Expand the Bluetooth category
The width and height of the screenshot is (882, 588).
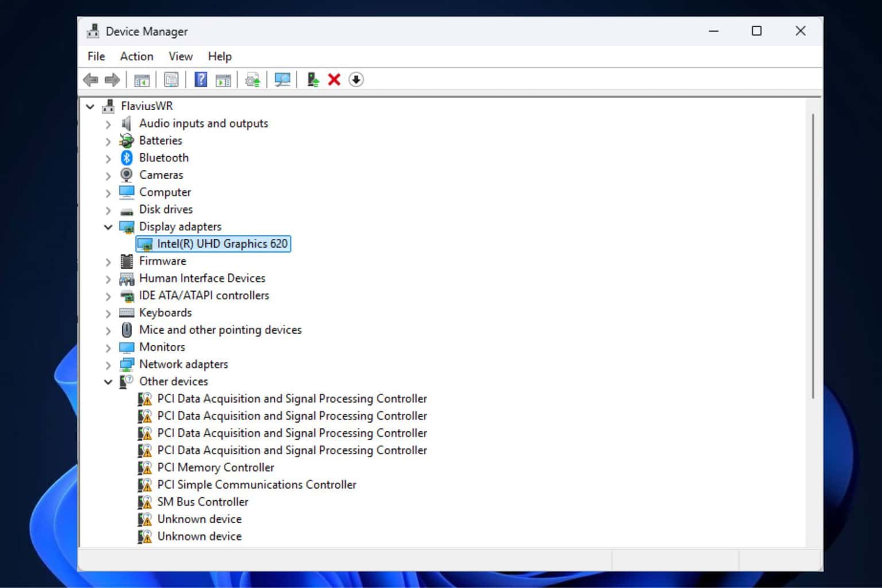tap(108, 158)
